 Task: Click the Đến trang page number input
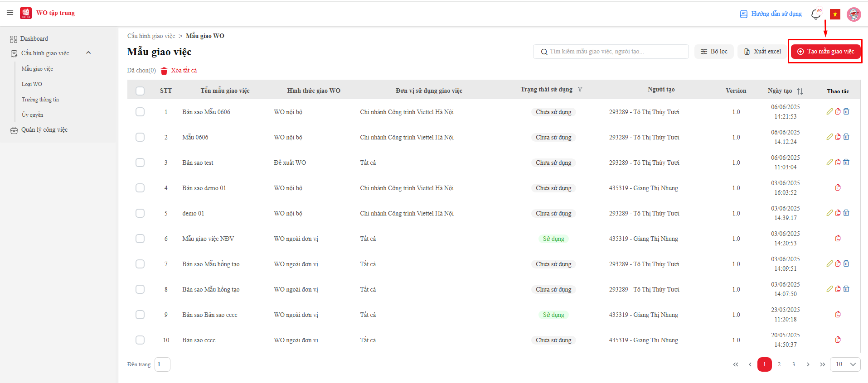point(162,364)
